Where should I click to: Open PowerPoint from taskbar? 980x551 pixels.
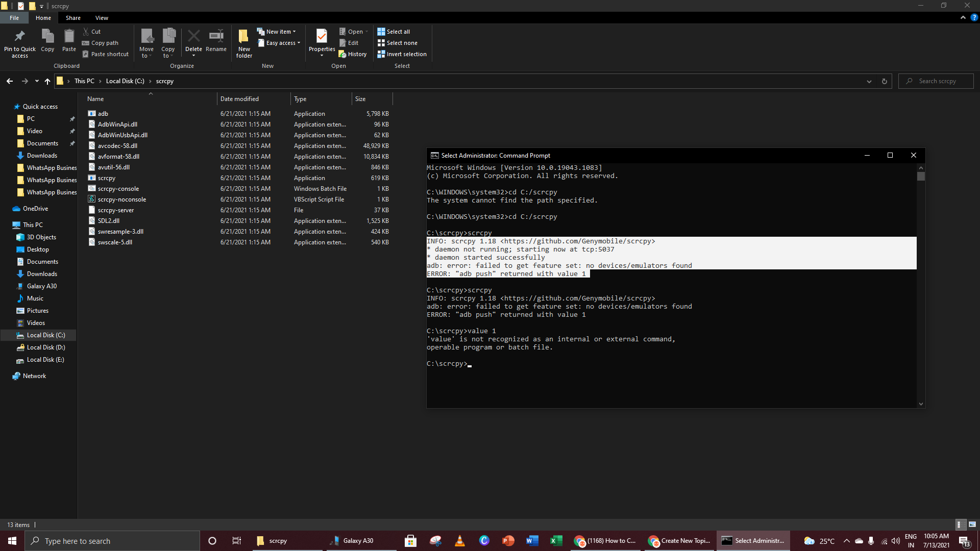click(x=508, y=541)
